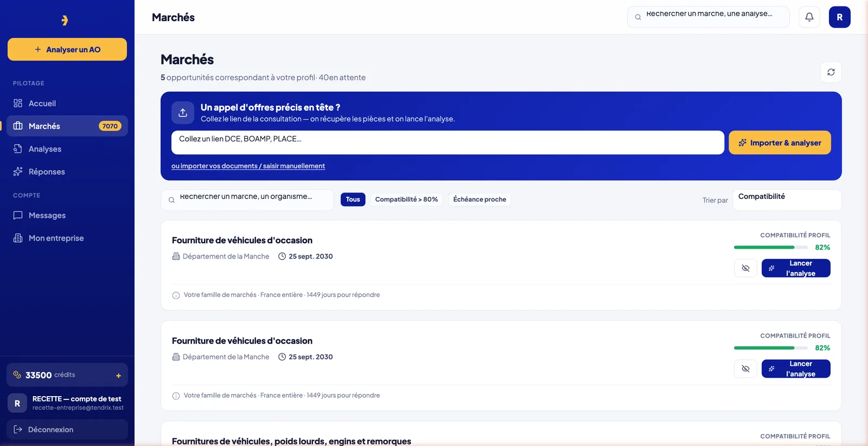Click Importer & analyser button
The height and width of the screenshot is (446, 868).
[x=780, y=143]
